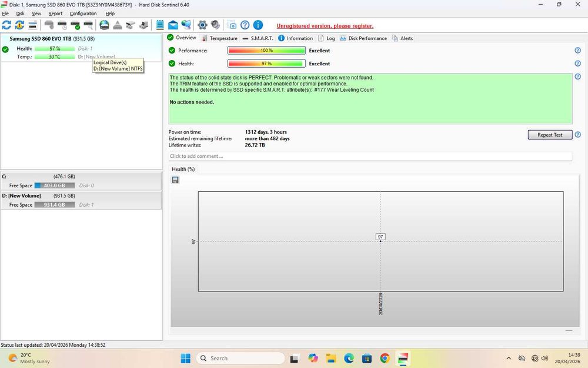Click the disk icon with clock overlay

click(x=62, y=25)
